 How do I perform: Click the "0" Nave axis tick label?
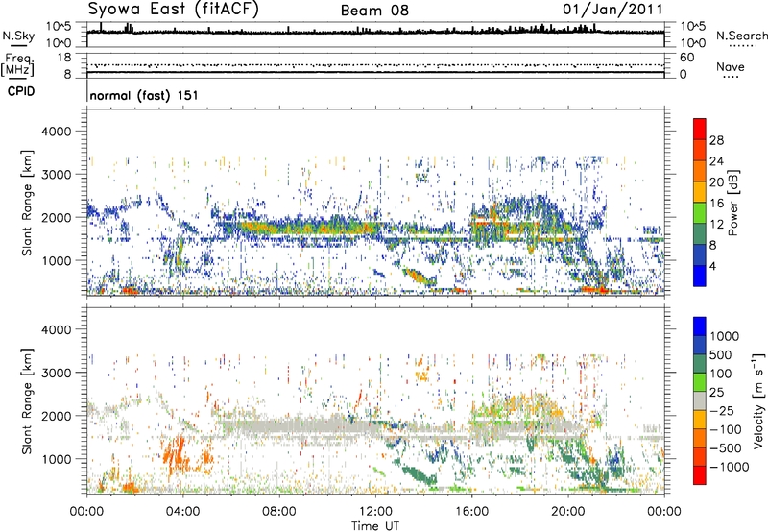click(683, 75)
